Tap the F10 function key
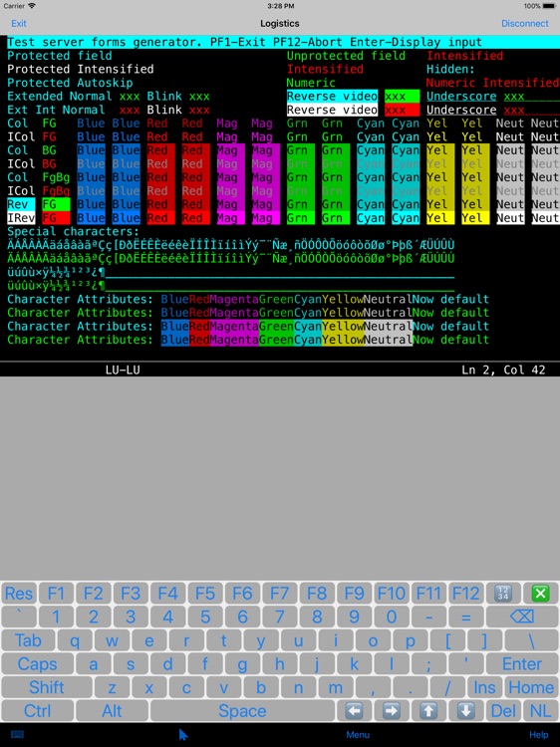 (x=392, y=594)
